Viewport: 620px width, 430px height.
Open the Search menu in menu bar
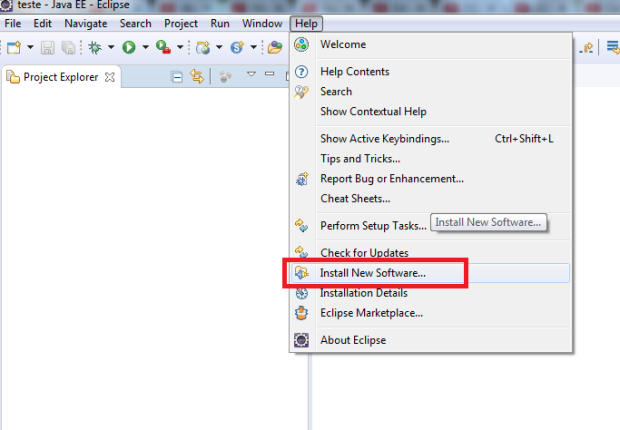136,24
